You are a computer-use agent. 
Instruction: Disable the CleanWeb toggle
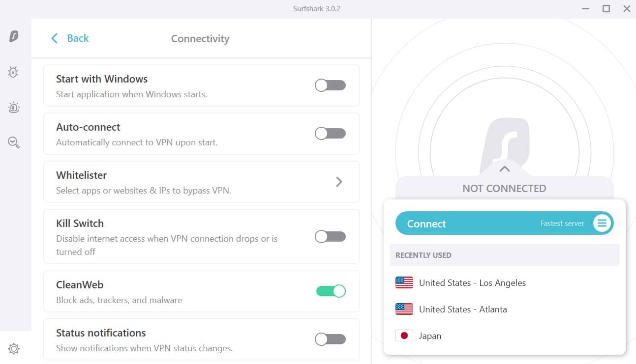tap(331, 291)
